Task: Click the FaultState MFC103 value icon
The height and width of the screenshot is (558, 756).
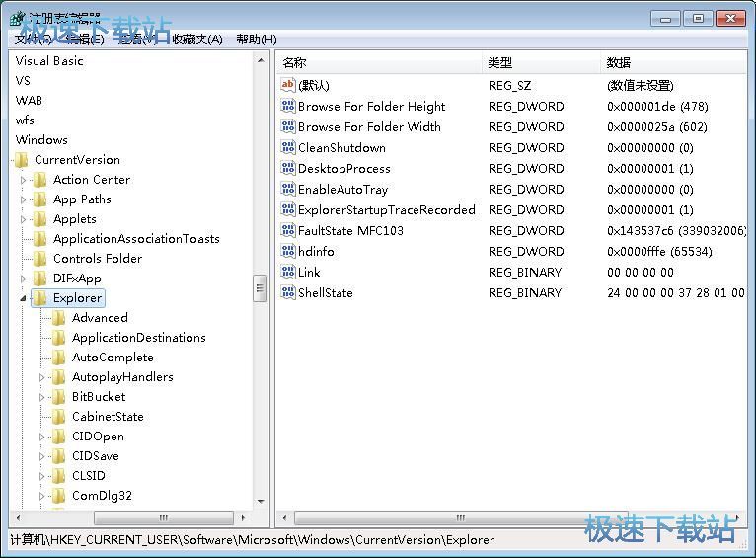Action: point(288,230)
